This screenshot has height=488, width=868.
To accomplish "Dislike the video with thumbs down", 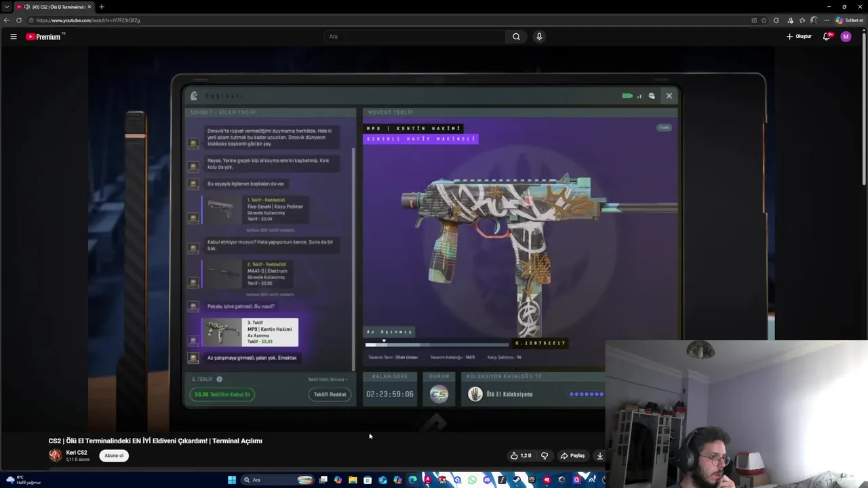I will tap(544, 455).
